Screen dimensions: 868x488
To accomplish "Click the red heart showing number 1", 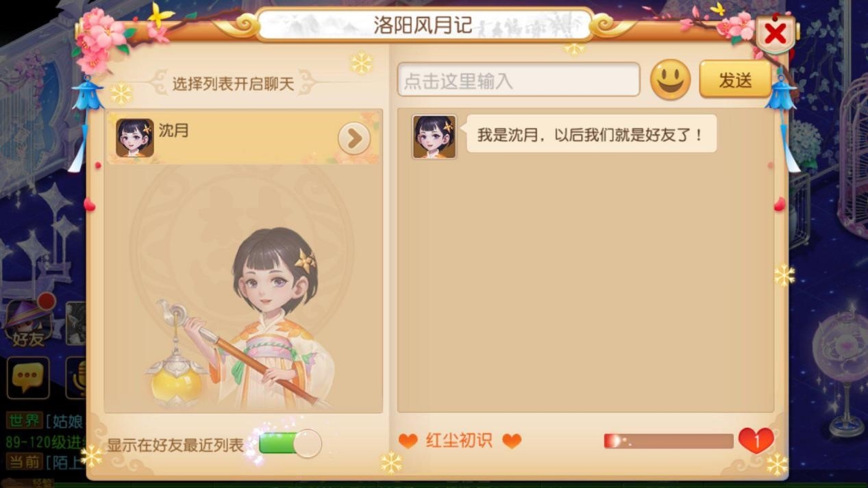I will 756,441.
